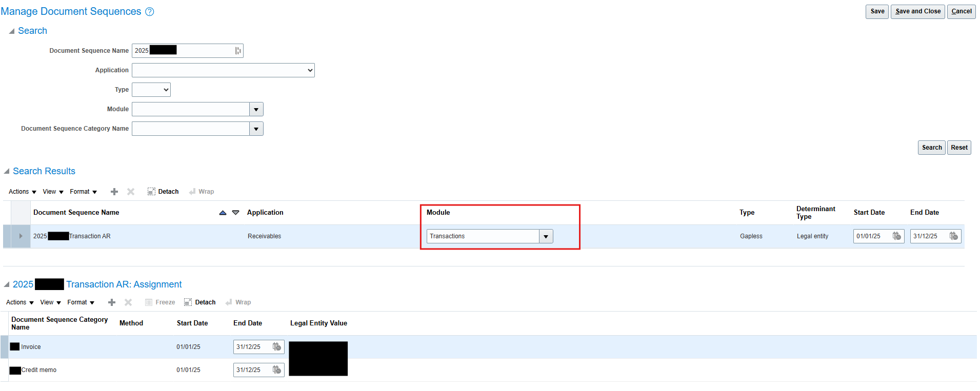Open the Application dropdown in Search
Viewport: 980px width, 391px height.
coord(223,70)
